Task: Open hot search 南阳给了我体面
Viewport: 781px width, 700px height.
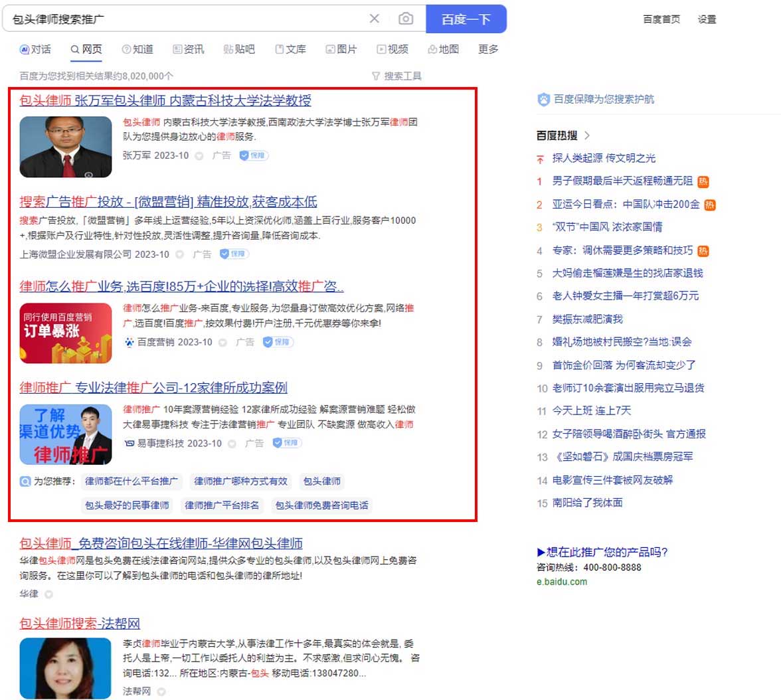Action: [x=587, y=503]
